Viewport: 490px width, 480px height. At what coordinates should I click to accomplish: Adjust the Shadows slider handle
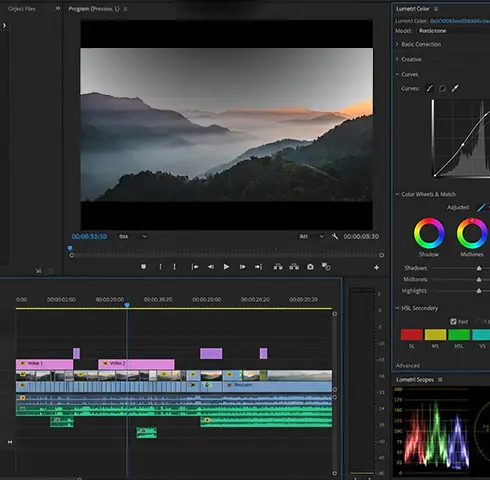pos(479,268)
